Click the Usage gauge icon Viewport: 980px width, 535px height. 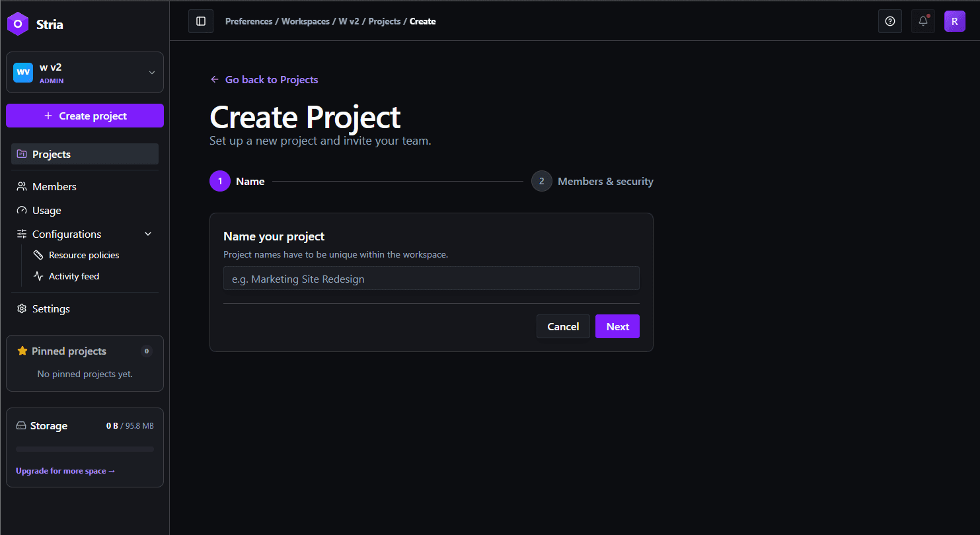coord(22,210)
